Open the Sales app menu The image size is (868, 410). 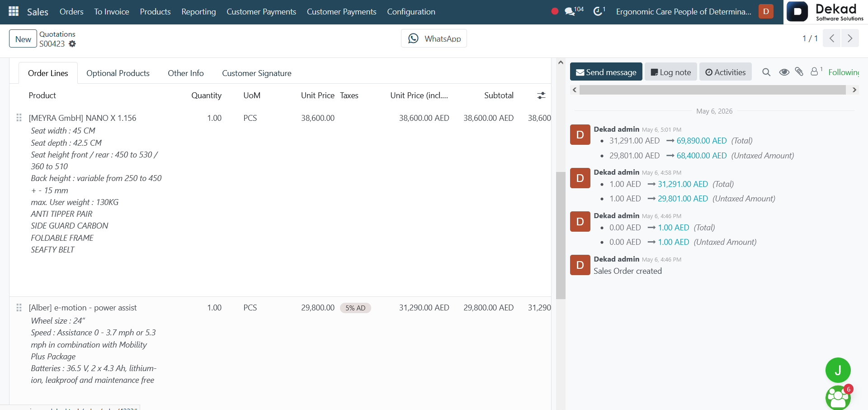[38, 12]
